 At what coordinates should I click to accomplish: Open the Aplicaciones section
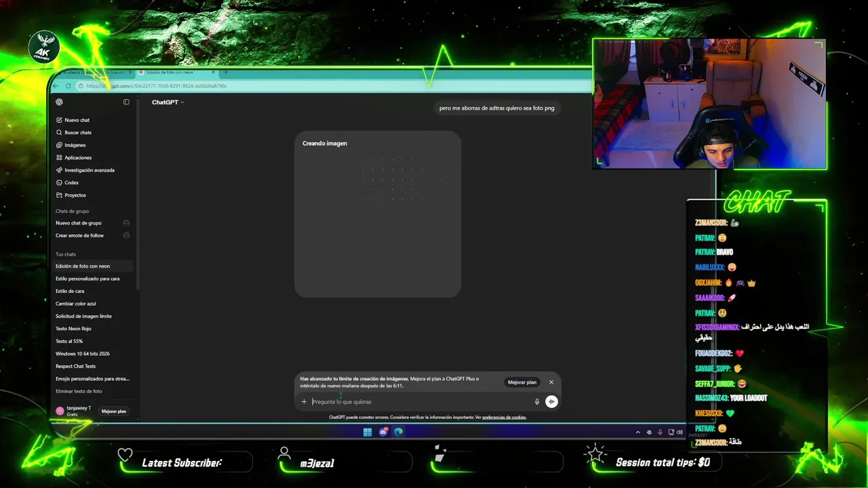78,158
